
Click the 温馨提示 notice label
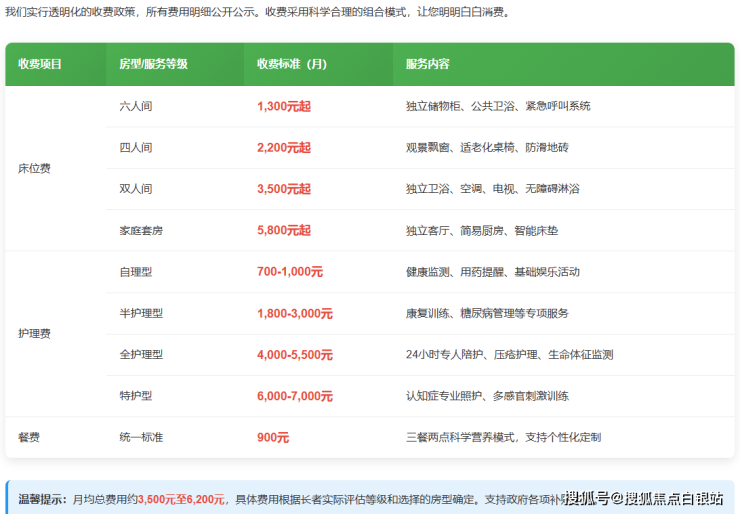click(43, 498)
